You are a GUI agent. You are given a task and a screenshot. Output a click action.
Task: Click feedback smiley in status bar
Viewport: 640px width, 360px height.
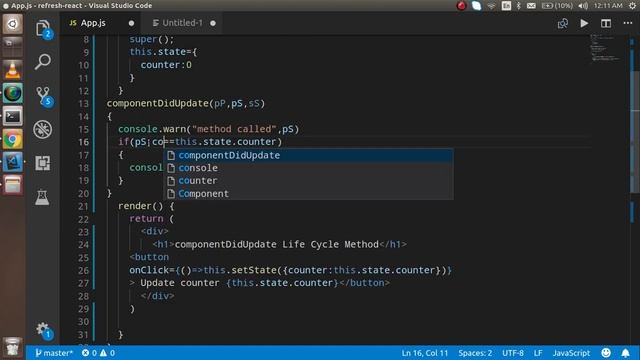(x=606, y=353)
